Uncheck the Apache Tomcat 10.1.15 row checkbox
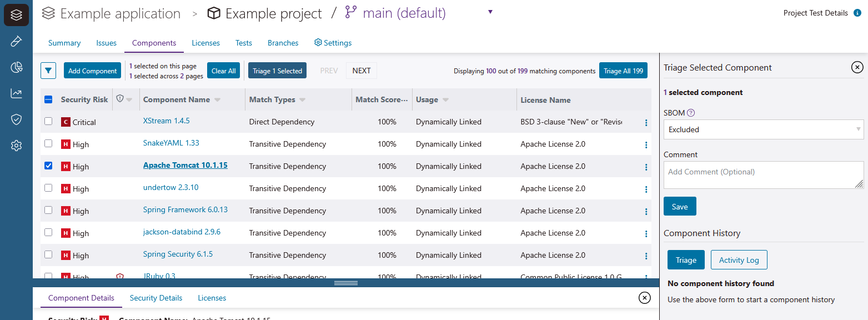 tap(48, 166)
